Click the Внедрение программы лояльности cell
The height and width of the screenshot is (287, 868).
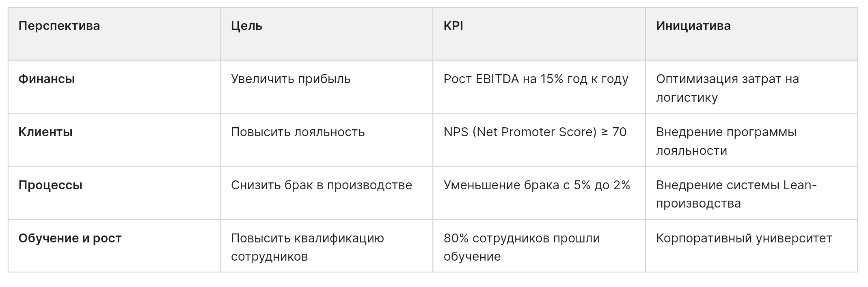point(751,140)
